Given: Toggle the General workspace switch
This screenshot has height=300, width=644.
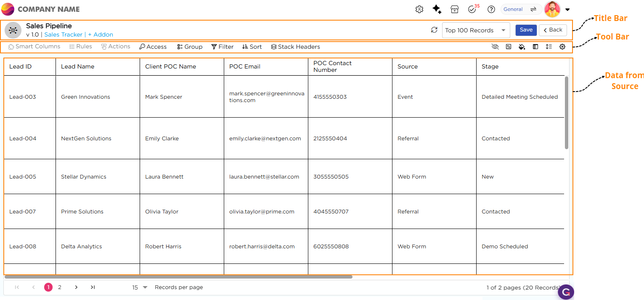Looking at the screenshot, I should pos(533,9).
